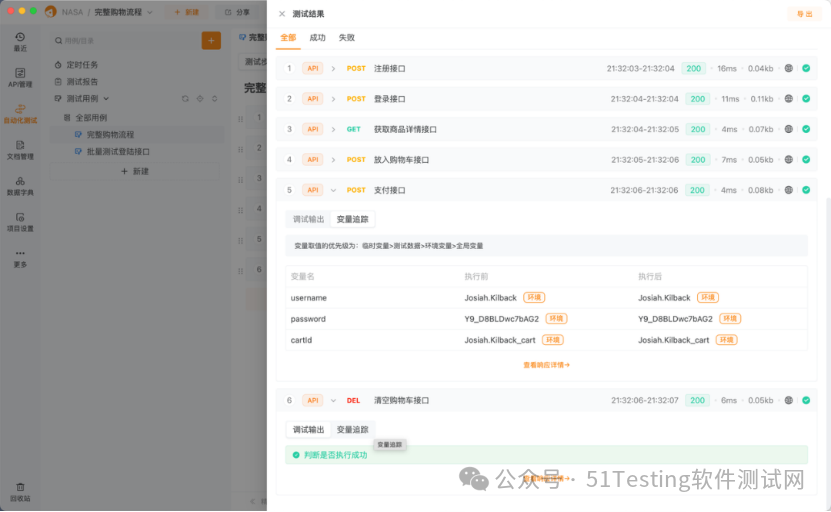
Task: Close the 测试结果 panel with X
Action: [x=282, y=14]
